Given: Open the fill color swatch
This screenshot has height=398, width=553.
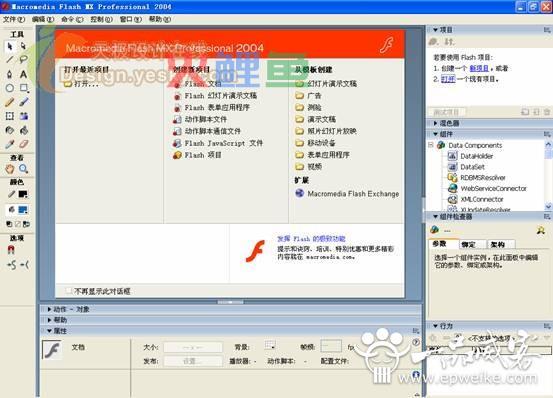Looking at the screenshot, I should tap(23, 210).
